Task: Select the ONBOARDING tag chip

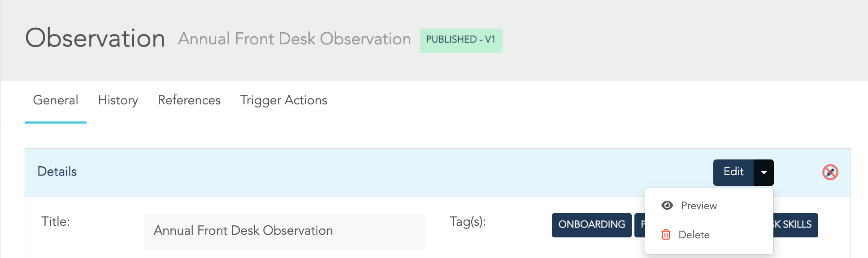Action: pyautogui.click(x=591, y=225)
